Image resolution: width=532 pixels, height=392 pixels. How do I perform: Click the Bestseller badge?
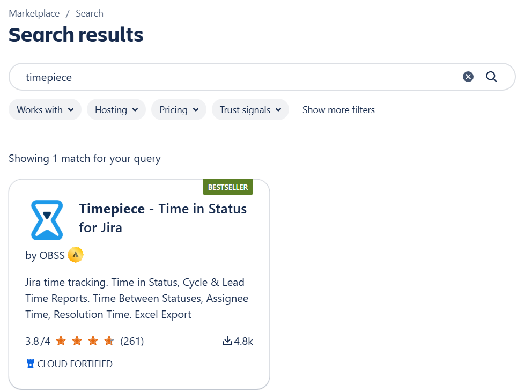pyautogui.click(x=228, y=187)
